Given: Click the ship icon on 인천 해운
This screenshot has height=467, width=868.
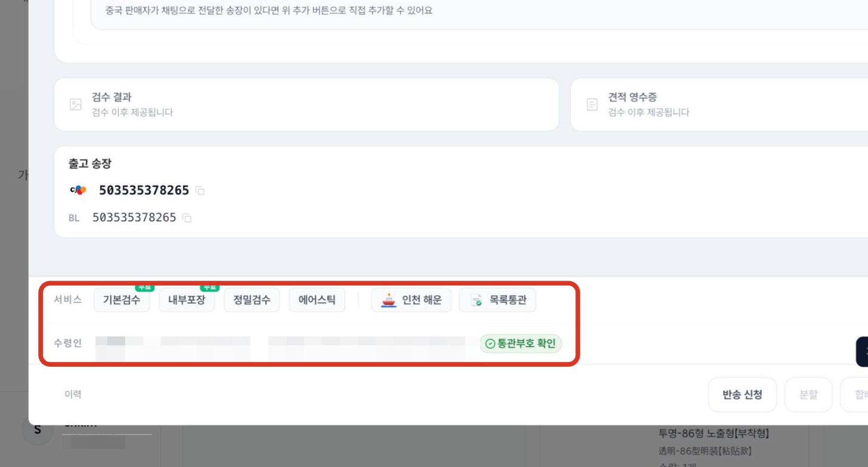Looking at the screenshot, I should click(x=389, y=300).
